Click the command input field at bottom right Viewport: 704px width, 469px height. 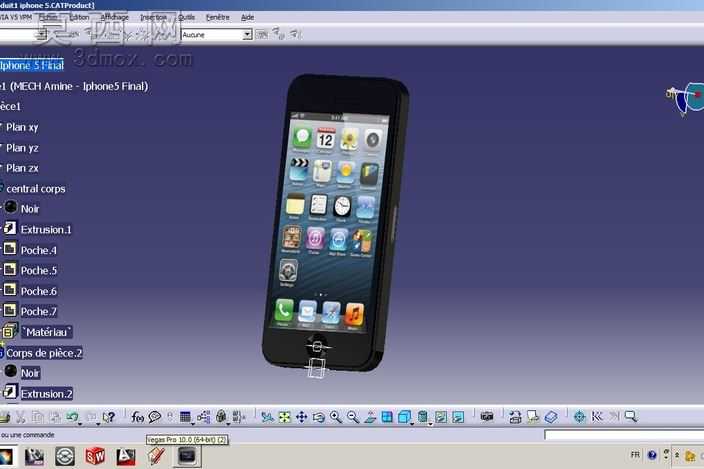(x=624, y=434)
